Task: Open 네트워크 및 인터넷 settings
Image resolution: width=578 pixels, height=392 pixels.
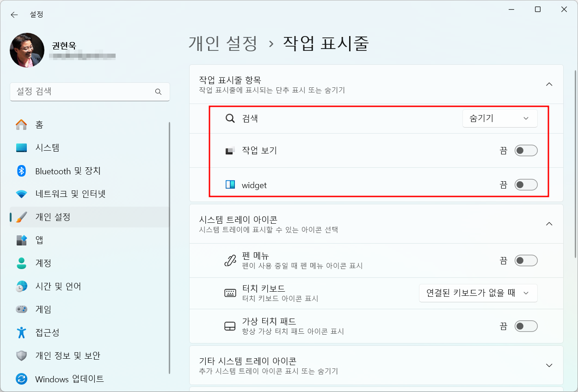Action: pyautogui.click(x=67, y=194)
